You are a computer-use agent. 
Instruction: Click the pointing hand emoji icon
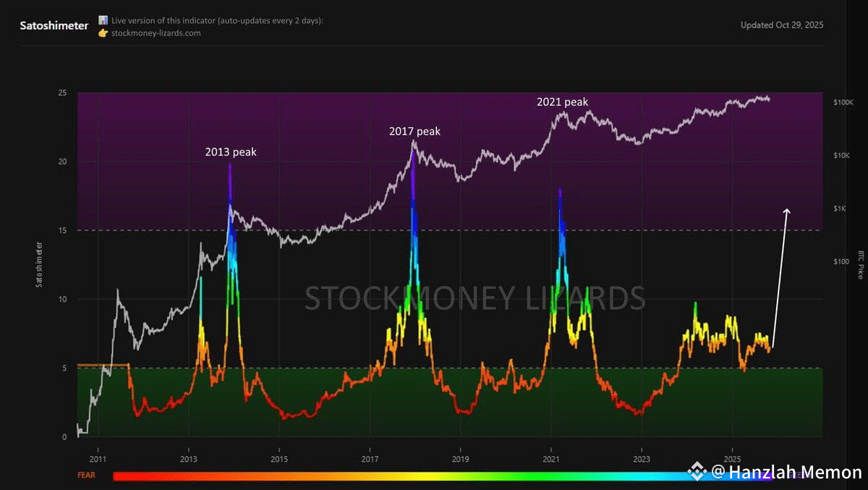(103, 33)
